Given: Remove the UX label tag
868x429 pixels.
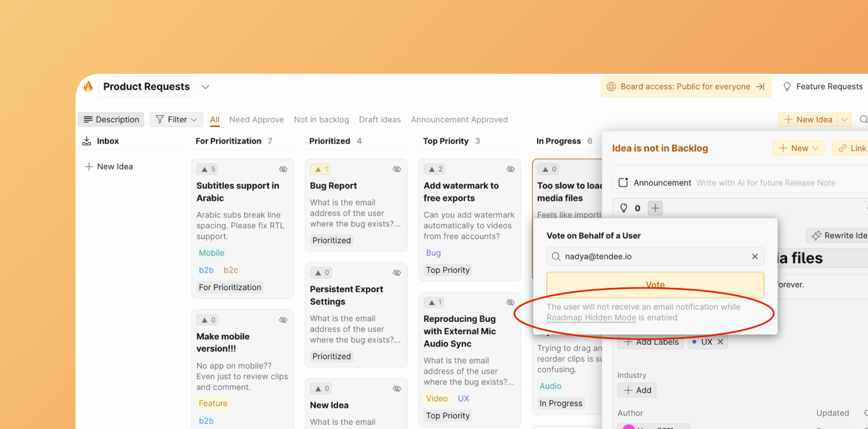Looking at the screenshot, I should pyautogui.click(x=720, y=342).
